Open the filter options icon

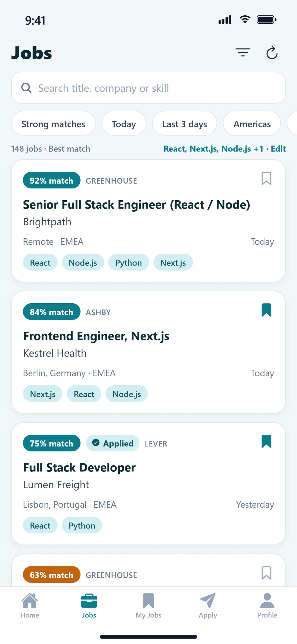point(243,53)
